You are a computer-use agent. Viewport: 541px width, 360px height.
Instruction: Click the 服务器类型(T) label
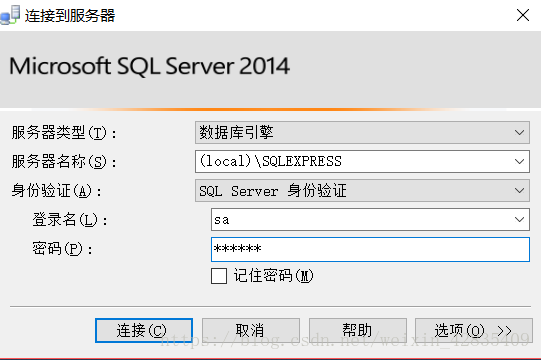(x=64, y=133)
